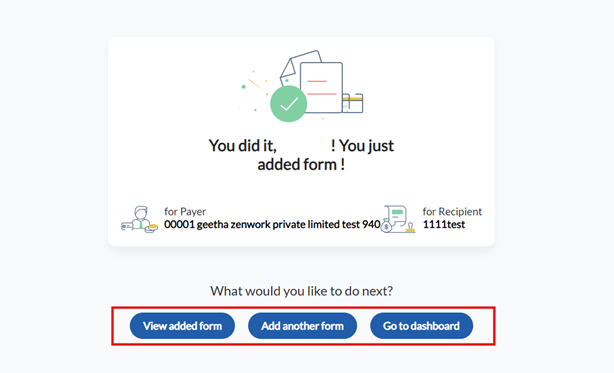This screenshot has height=373, width=614.
Task: Click the recipient name '1111test'
Action: [x=444, y=224]
